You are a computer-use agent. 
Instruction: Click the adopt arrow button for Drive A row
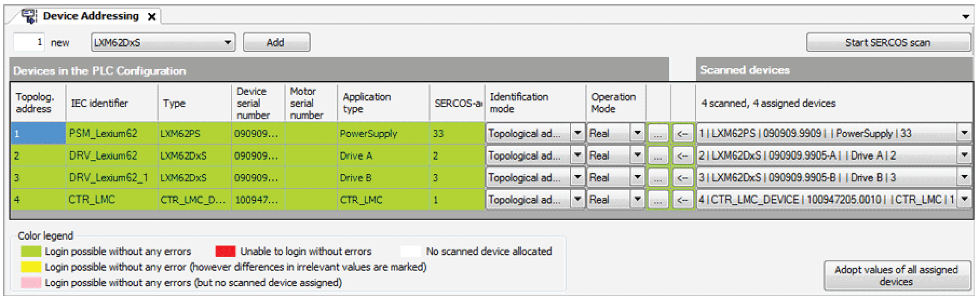tap(683, 155)
